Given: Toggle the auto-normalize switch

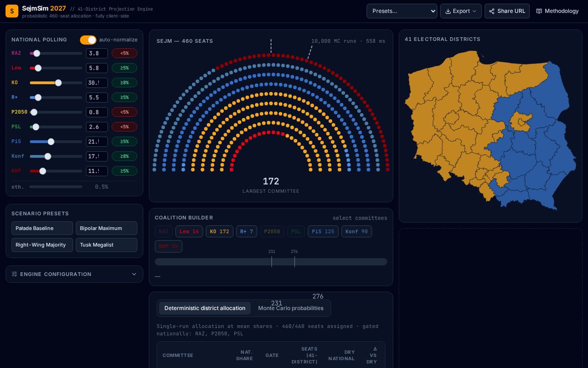Looking at the screenshot, I should pyautogui.click(x=88, y=40).
